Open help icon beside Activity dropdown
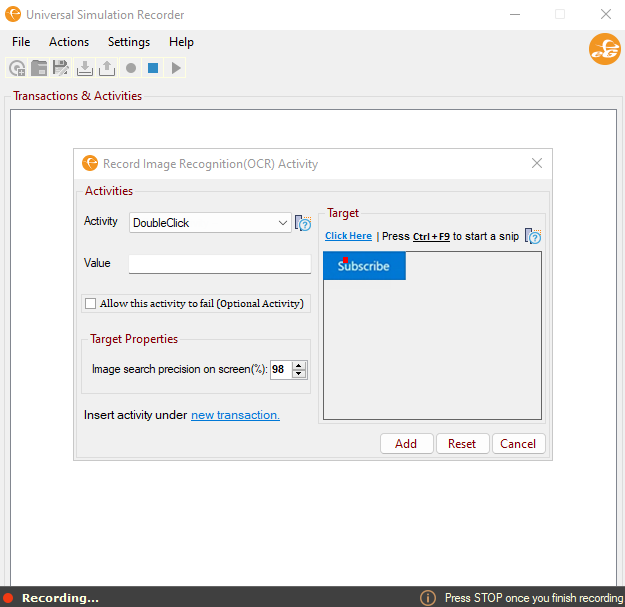The image size is (625, 607). tap(303, 223)
